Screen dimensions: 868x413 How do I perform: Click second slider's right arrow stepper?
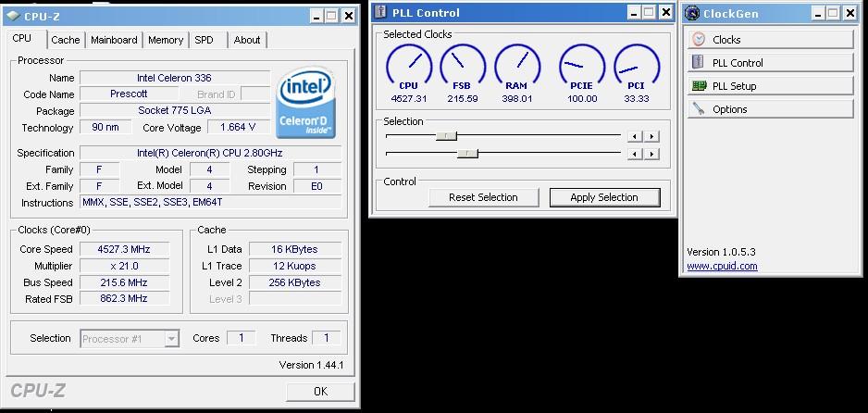[651, 154]
